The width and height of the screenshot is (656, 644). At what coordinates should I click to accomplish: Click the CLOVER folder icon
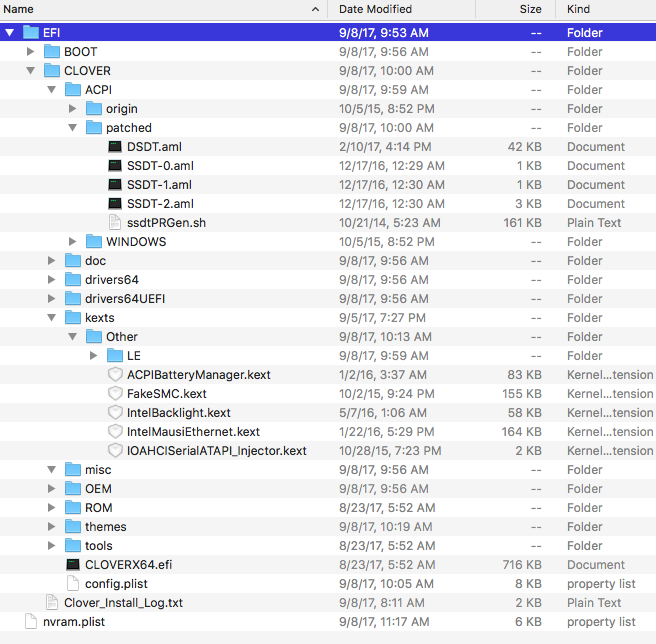point(51,70)
